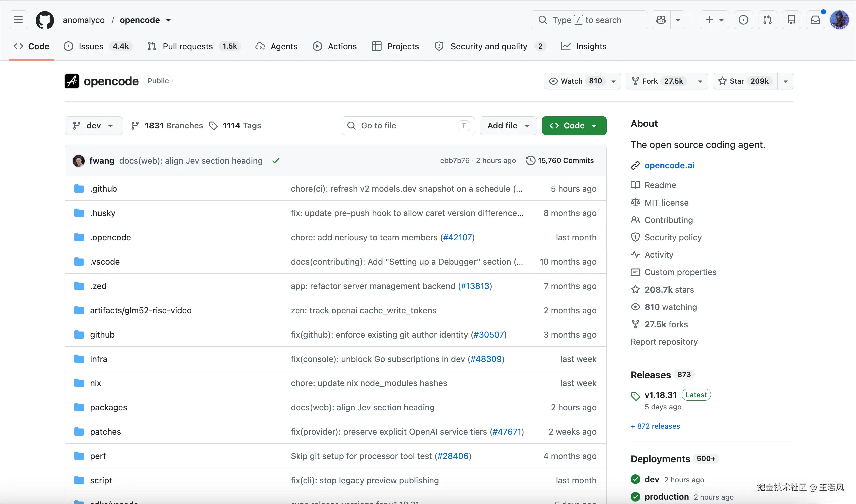This screenshot has height=504, width=856.
Task: Open the v1.18.31 latest release
Action: point(660,395)
